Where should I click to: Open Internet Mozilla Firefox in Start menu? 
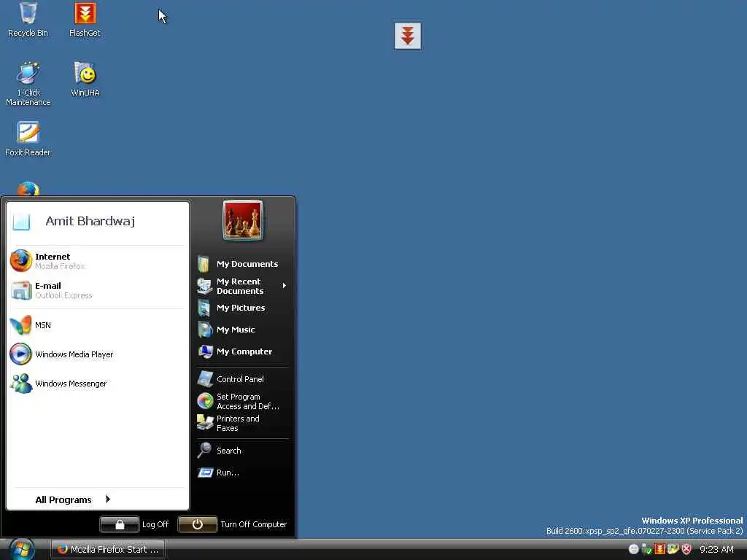[x=97, y=261]
